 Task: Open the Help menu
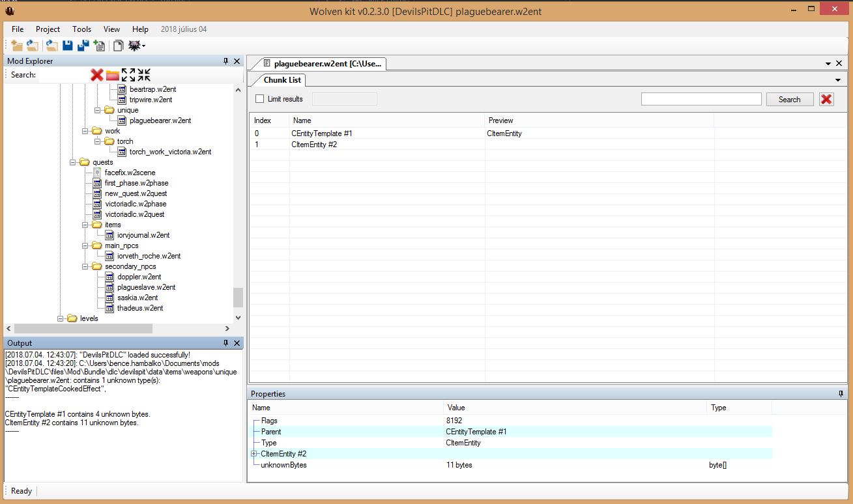[140, 29]
